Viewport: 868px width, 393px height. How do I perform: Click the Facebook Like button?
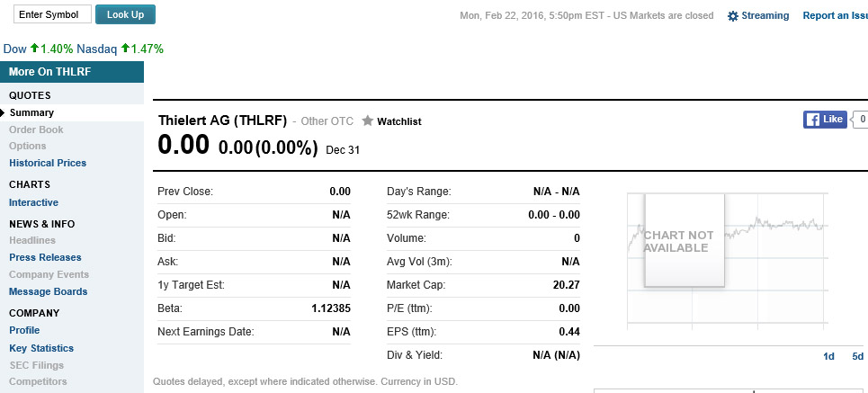click(x=825, y=120)
